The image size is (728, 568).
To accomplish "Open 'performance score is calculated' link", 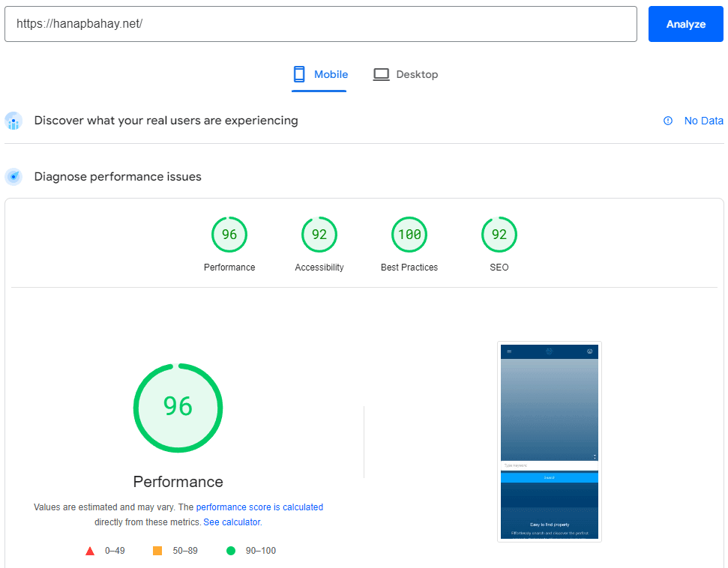I will point(259,507).
